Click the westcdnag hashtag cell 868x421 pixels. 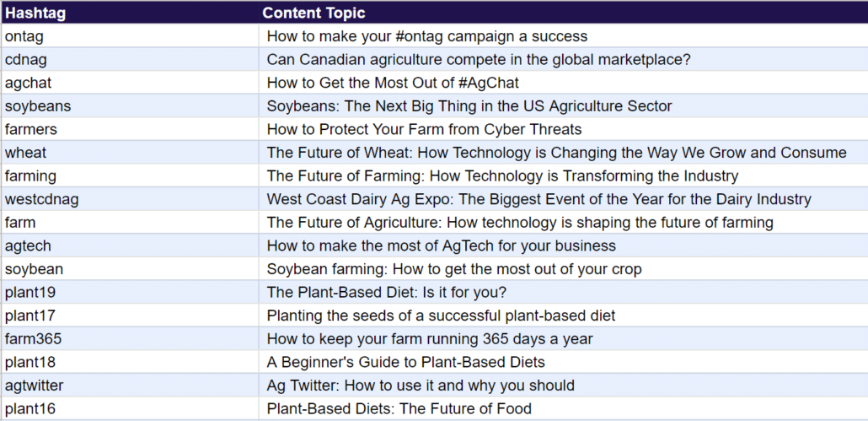pyautogui.click(x=130, y=199)
